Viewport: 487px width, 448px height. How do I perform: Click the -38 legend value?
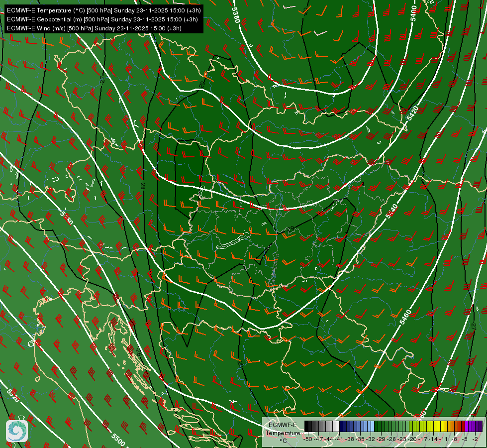coord(349,439)
